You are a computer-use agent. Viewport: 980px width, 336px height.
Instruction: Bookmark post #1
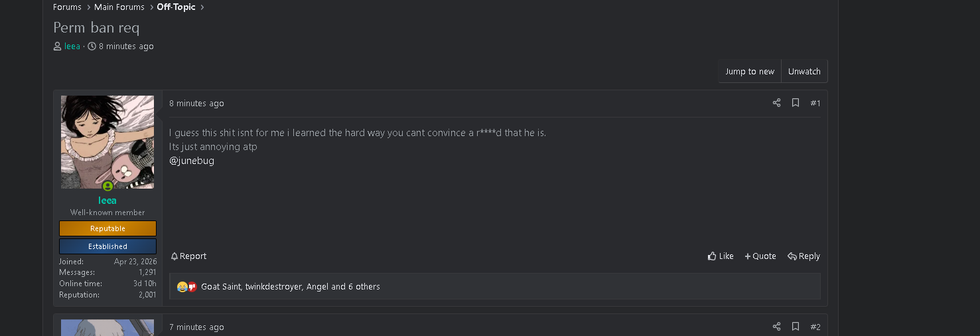click(x=796, y=103)
